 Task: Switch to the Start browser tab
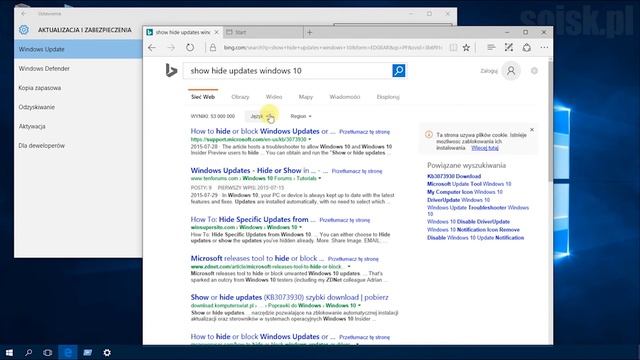(x=263, y=32)
